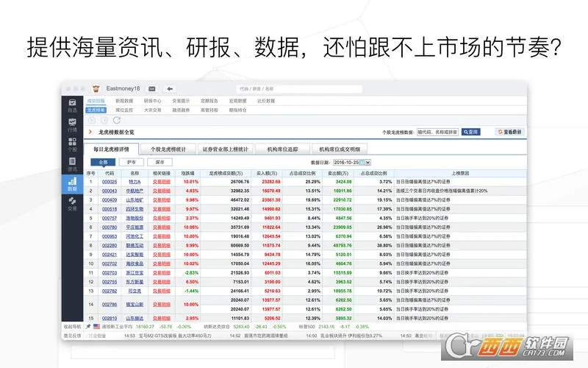Open stock code 000025 link
The width and height of the screenshot is (588, 368).
point(110,181)
